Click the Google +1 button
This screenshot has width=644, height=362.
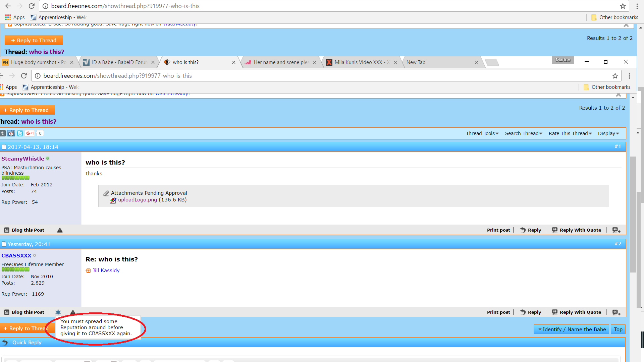[30, 133]
